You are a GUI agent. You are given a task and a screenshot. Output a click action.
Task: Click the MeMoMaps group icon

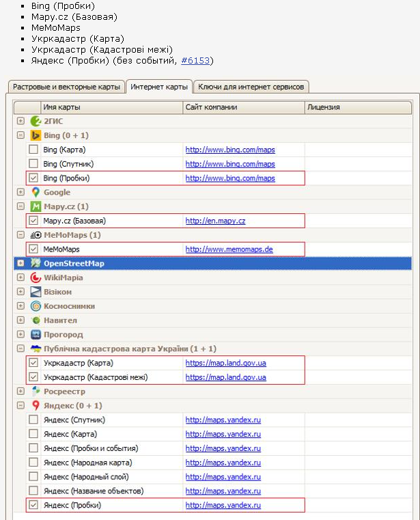[36, 235]
